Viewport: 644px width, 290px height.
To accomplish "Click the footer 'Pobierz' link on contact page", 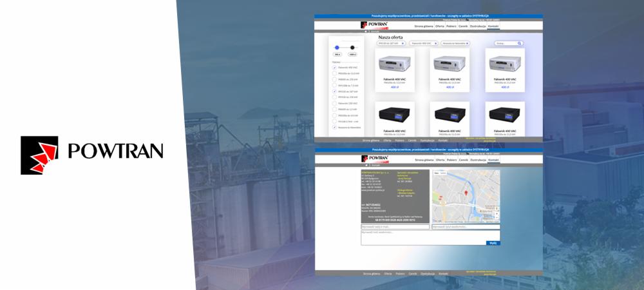I will click(399, 274).
